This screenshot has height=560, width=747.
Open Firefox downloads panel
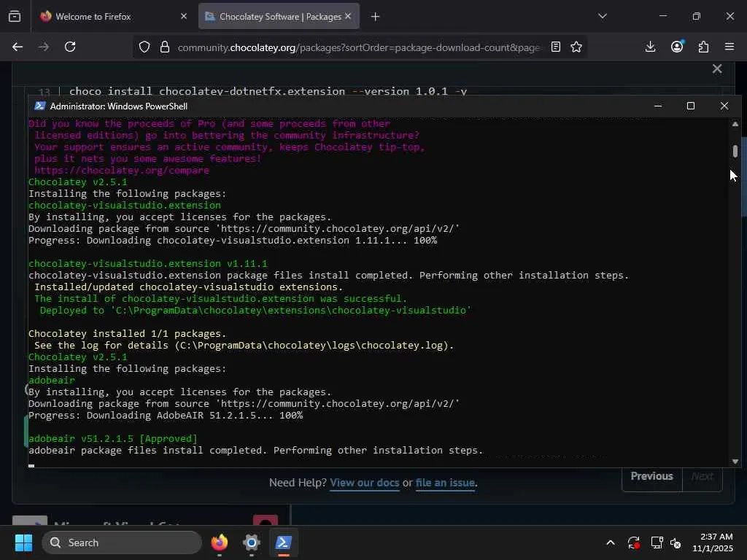[x=650, y=47]
